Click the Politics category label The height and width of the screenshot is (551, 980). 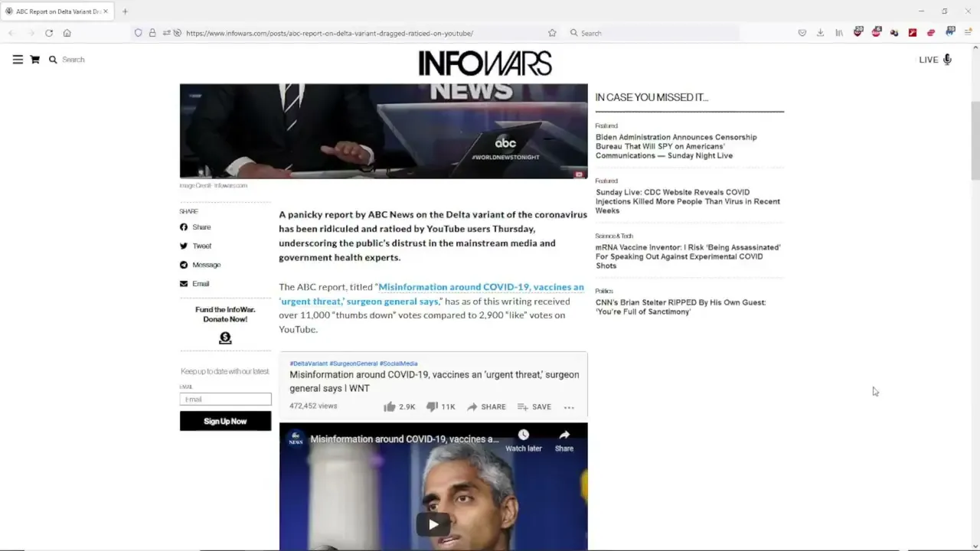[604, 291]
